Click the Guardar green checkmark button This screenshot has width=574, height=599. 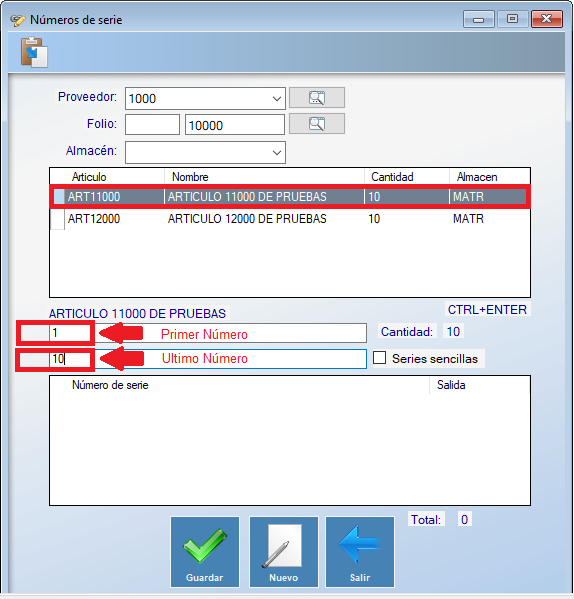[x=205, y=552]
